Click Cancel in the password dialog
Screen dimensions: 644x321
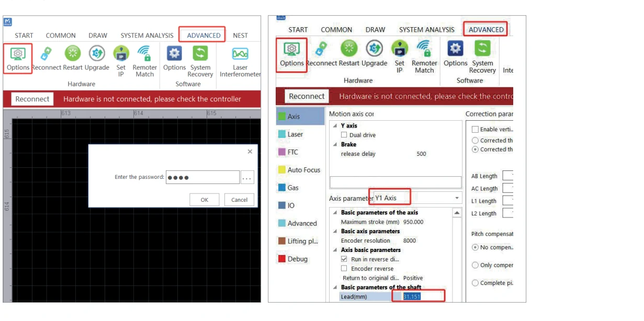coord(239,200)
